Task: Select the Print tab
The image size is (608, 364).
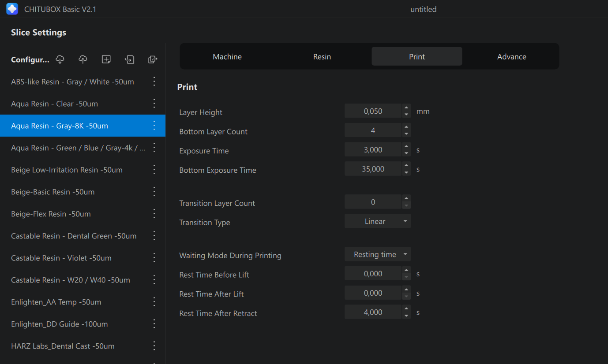Action: (x=417, y=56)
